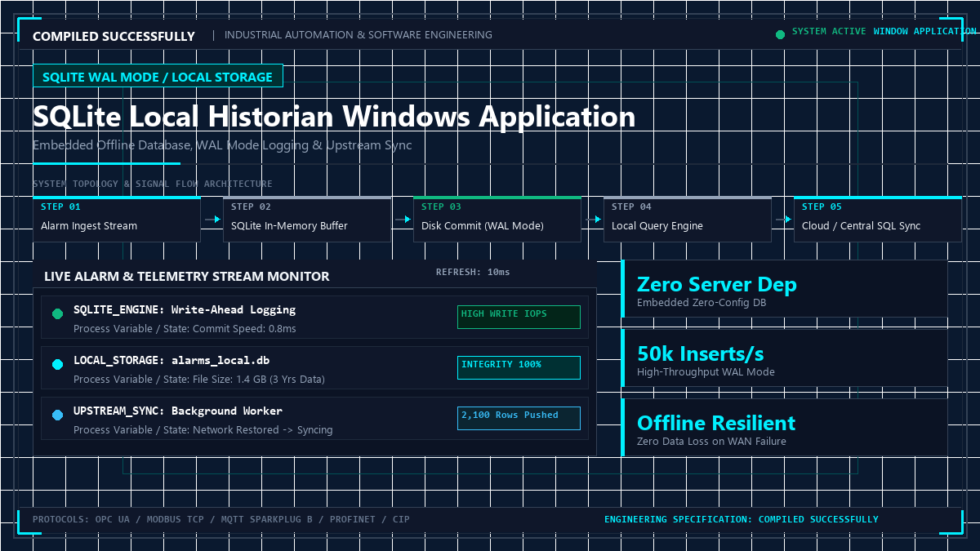Click INDUSTRIAL AUTOMATION & SOFTWARE ENGINEERING header text

(x=359, y=35)
